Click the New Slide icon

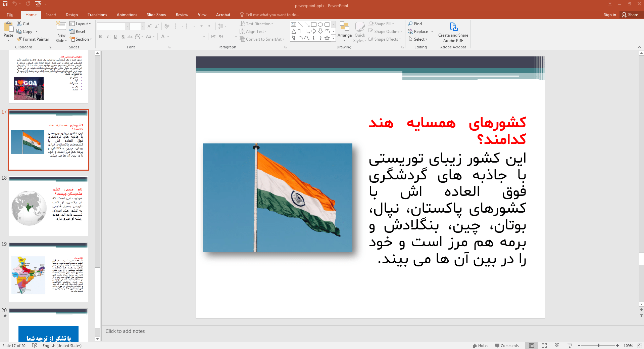[61, 26]
